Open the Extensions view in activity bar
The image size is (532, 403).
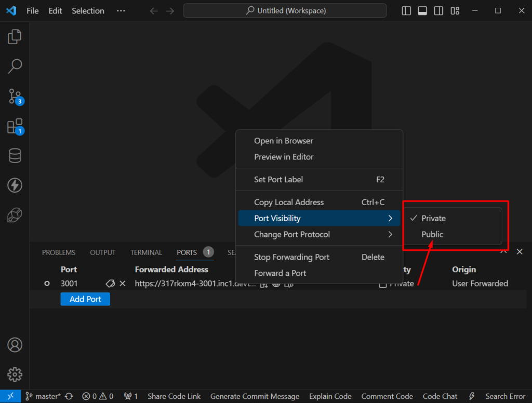point(15,127)
